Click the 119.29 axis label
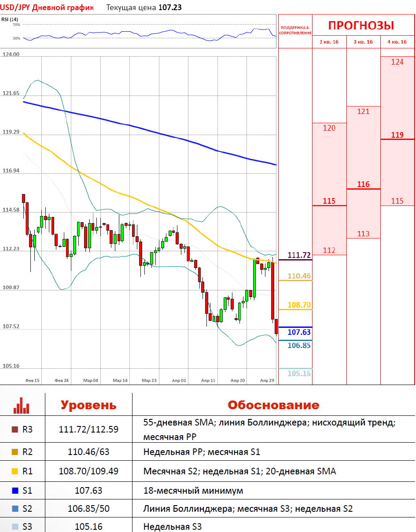416x532 pixels. click(x=11, y=132)
